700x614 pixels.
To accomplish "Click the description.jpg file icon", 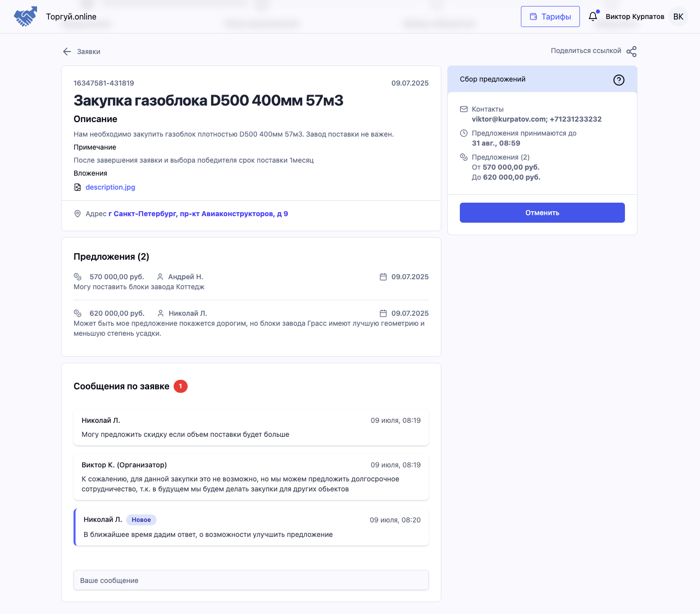I will (x=78, y=187).
